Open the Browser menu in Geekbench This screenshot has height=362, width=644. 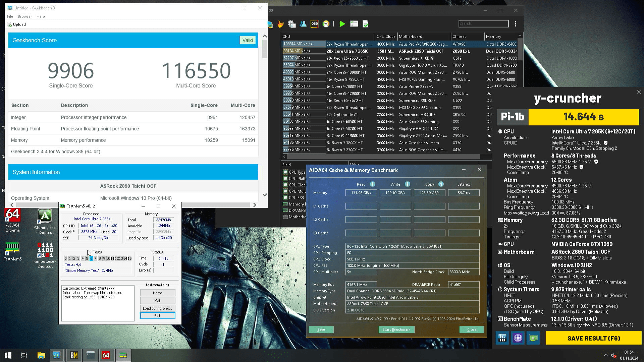coord(25,16)
